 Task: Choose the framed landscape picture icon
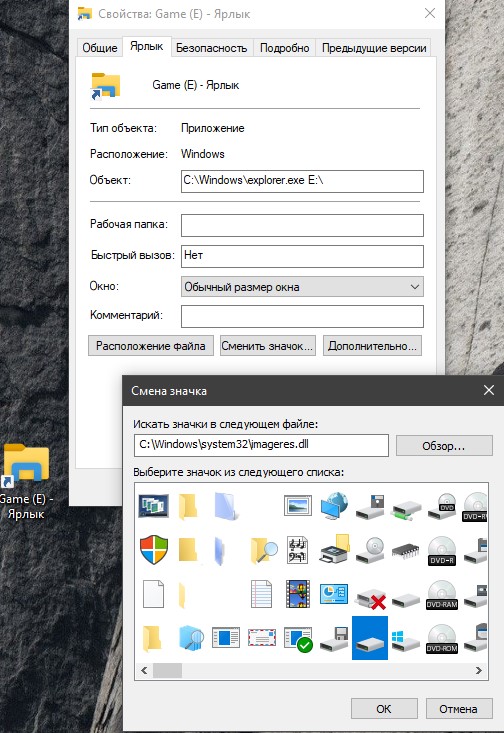[298, 505]
